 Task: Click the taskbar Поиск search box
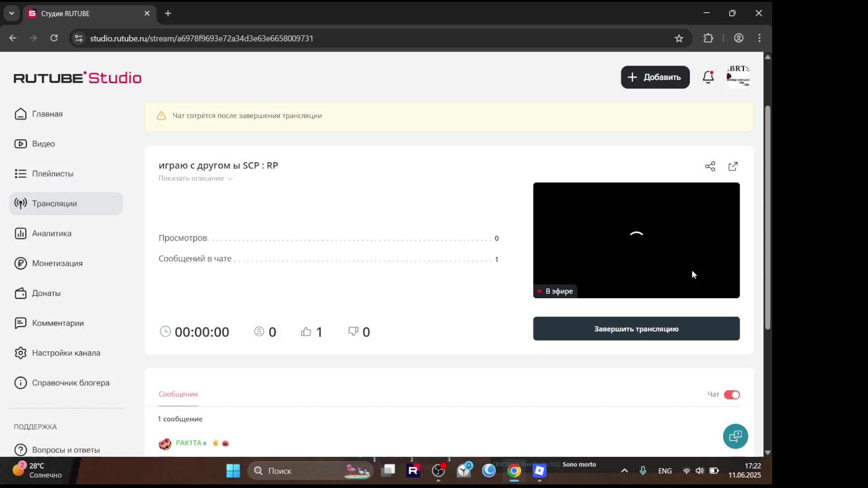(x=310, y=471)
